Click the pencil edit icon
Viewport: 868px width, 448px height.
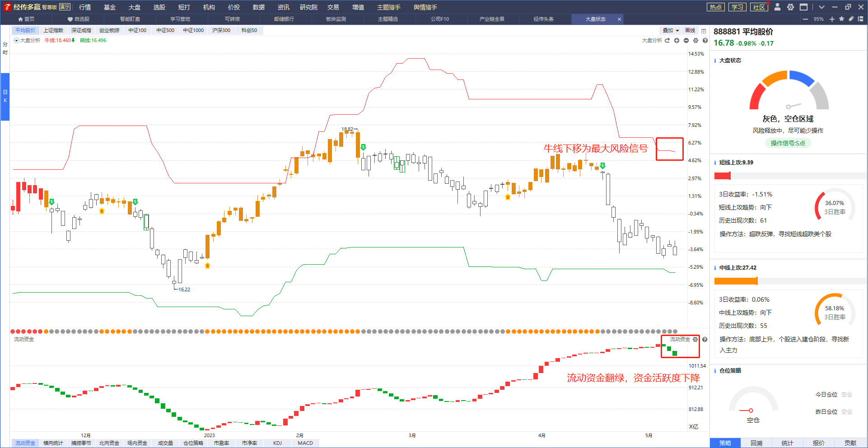(x=851, y=19)
